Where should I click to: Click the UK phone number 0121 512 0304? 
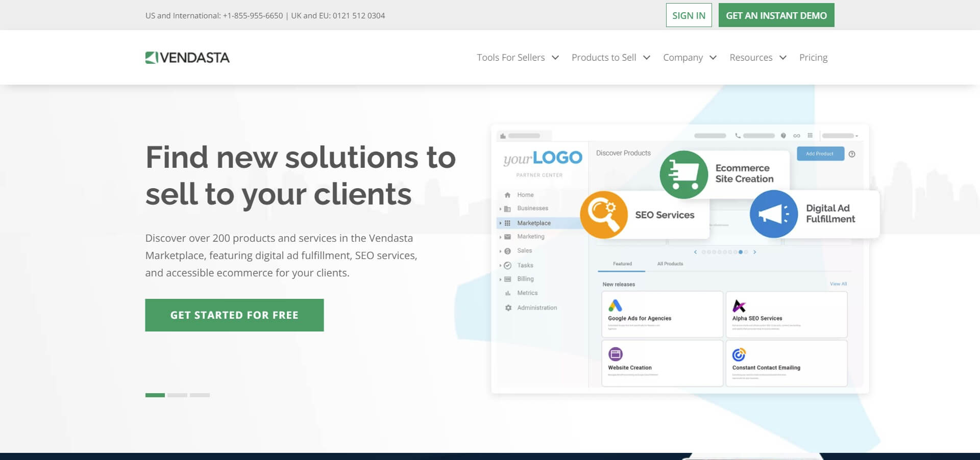pyautogui.click(x=359, y=16)
